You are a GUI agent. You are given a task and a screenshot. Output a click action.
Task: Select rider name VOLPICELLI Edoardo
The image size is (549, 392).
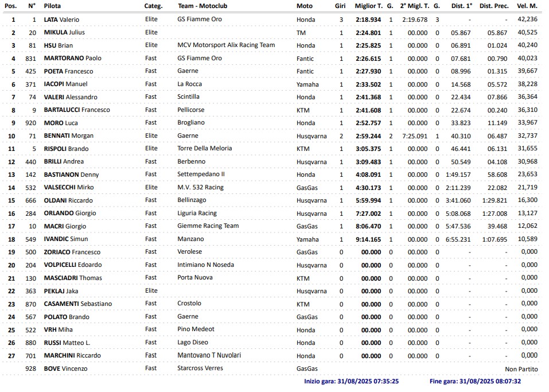[73, 265]
